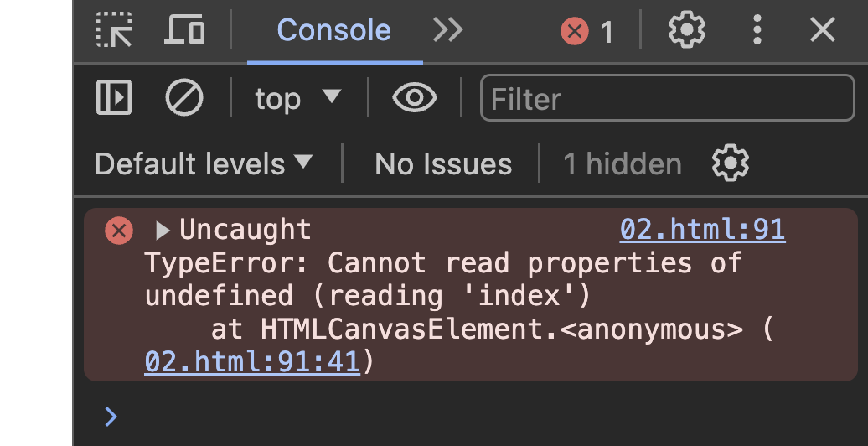Create live expression with eye icon

pyautogui.click(x=415, y=97)
